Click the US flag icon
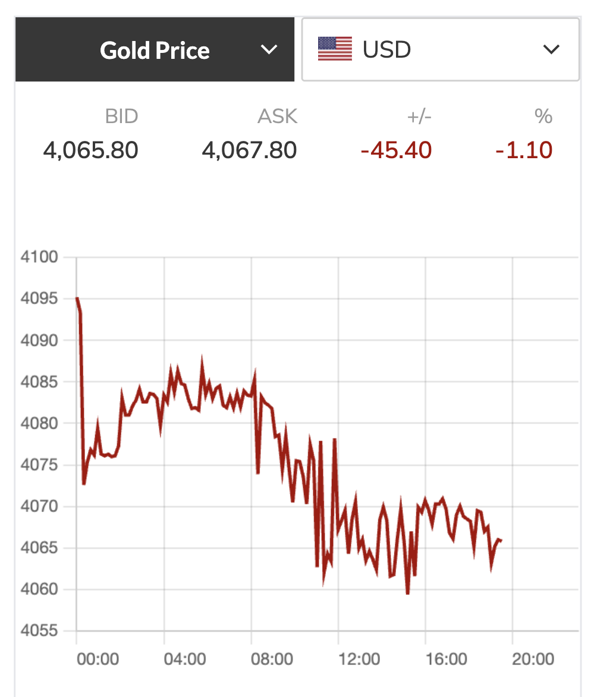Image resolution: width=616 pixels, height=697 pixels. (x=335, y=49)
